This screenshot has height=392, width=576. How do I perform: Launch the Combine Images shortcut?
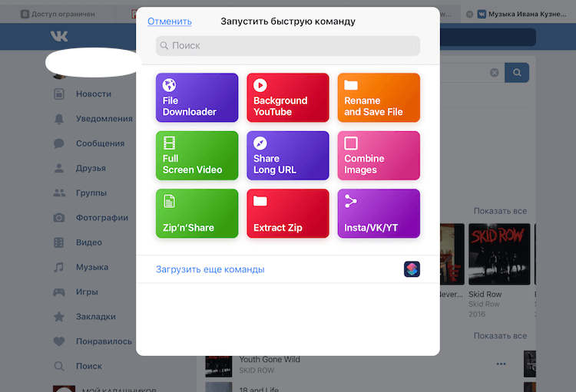click(379, 155)
